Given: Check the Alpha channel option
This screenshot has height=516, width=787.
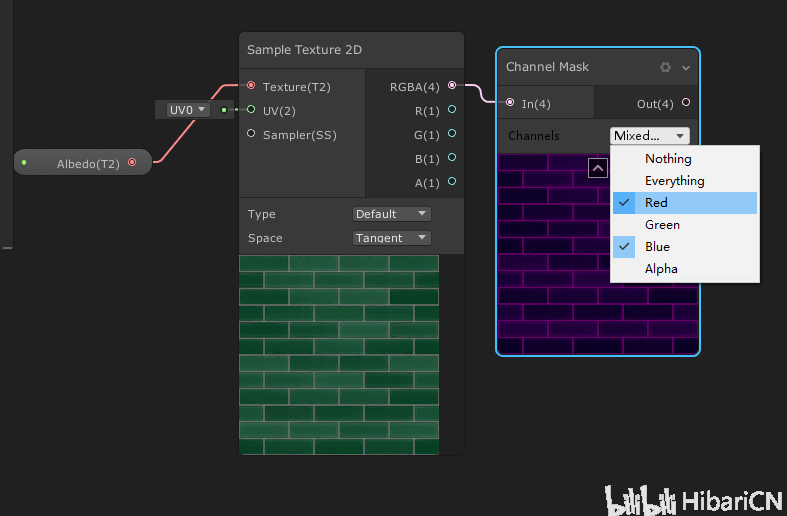Looking at the screenshot, I should click(685, 269).
